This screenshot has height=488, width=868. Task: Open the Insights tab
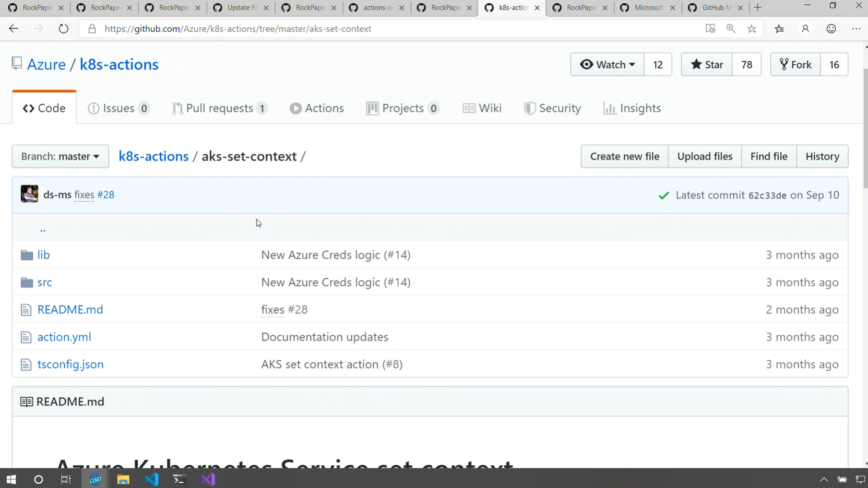[x=632, y=108]
